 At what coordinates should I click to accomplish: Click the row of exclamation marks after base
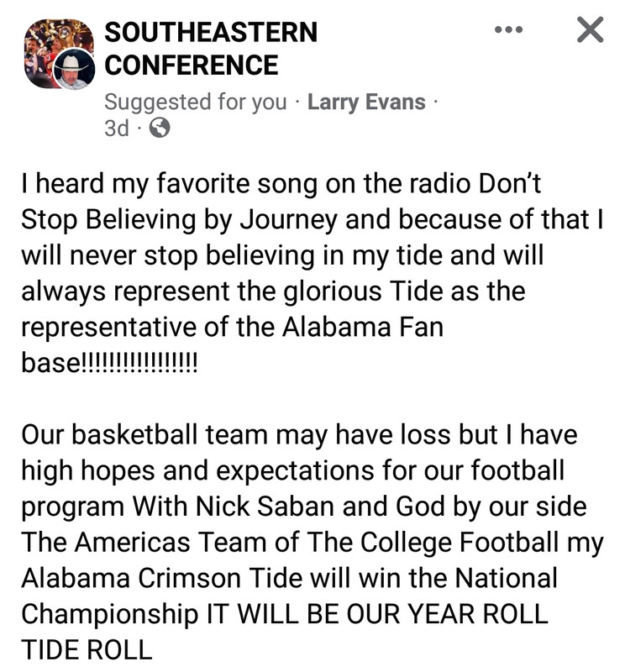(139, 363)
